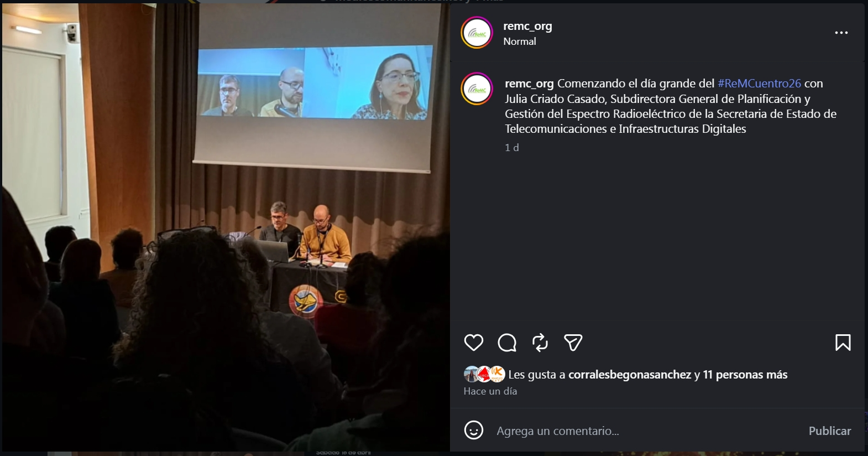Repost using the circular arrows icon

[x=540, y=343]
